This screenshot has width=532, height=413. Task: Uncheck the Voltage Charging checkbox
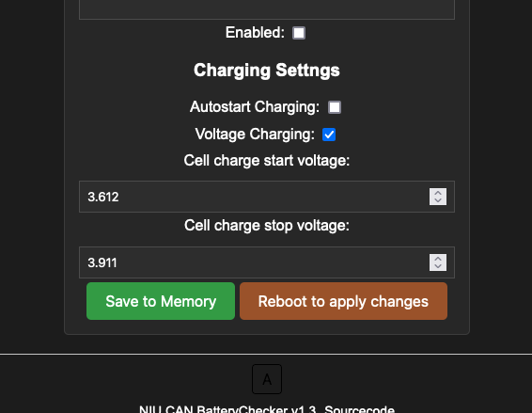pyautogui.click(x=329, y=135)
